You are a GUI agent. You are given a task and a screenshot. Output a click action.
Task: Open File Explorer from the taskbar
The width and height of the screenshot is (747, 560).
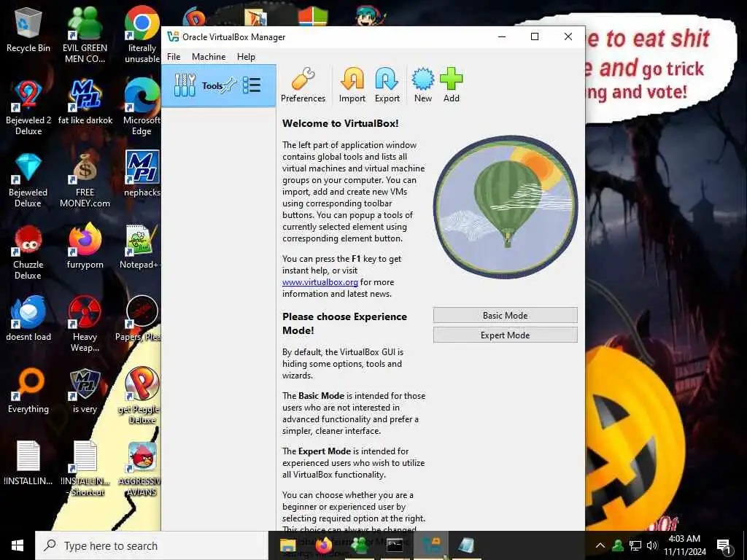tap(287, 545)
